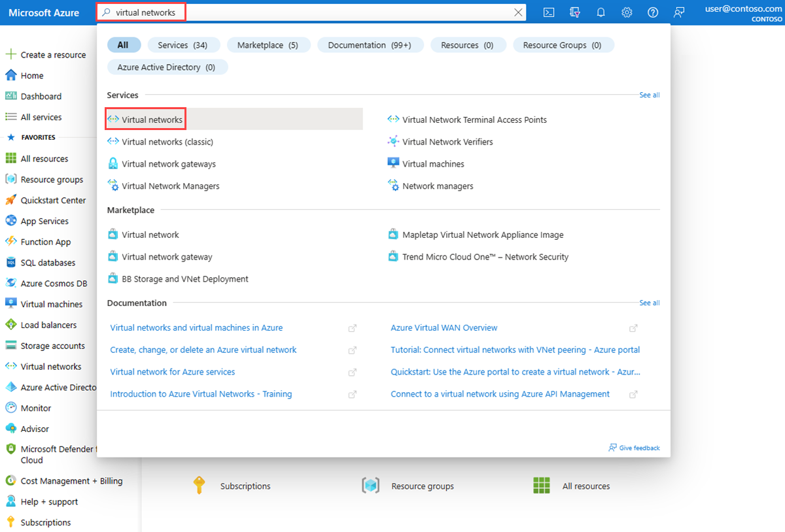Open Create, change, or delete virtual network doc

click(x=203, y=350)
